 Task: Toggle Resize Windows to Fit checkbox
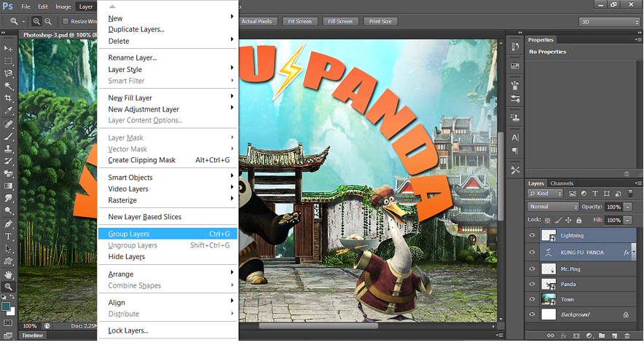66,21
